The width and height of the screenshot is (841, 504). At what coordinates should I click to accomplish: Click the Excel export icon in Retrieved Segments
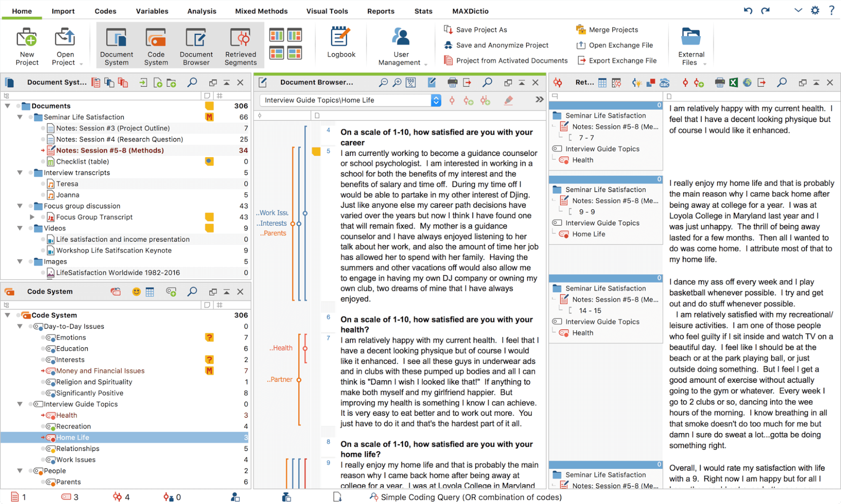(x=733, y=82)
